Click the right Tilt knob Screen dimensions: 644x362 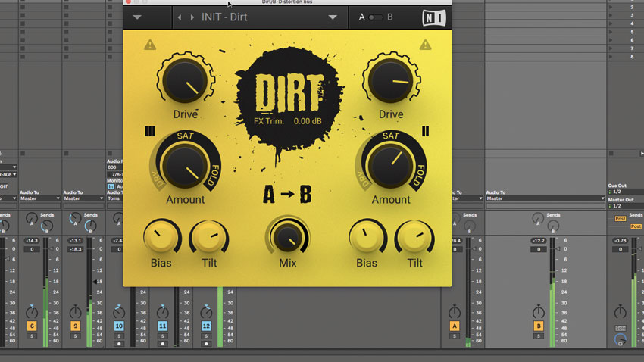(414, 237)
